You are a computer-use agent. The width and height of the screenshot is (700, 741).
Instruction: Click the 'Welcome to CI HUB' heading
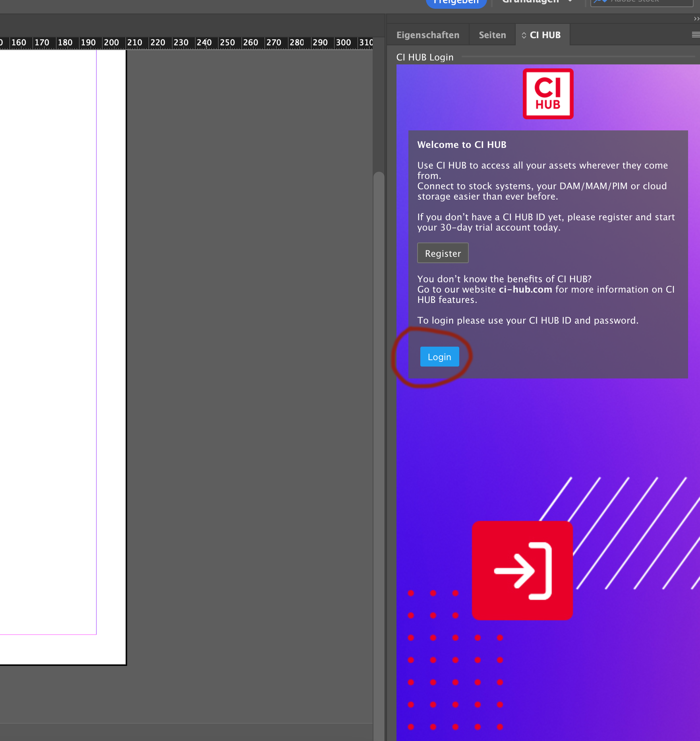pos(462,145)
